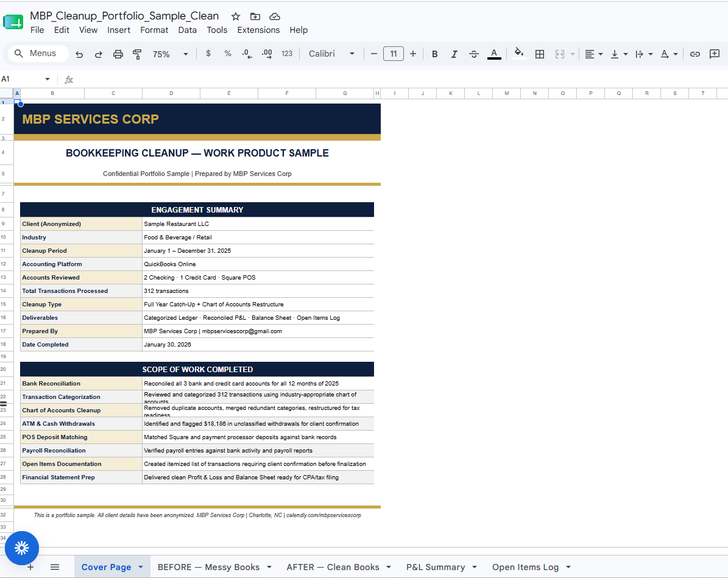Screen dimensions: 728x578
Task: Decrease font size minus button
Action: pyautogui.click(x=374, y=54)
